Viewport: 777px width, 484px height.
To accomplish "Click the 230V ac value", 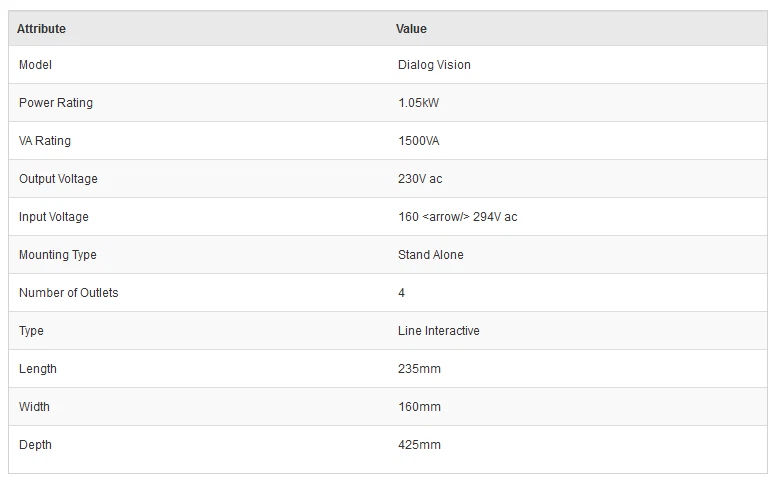I will click(x=420, y=179).
